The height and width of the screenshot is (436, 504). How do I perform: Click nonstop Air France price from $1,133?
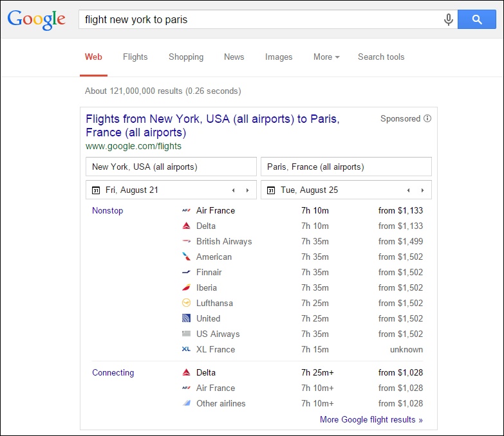(x=400, y=211)
